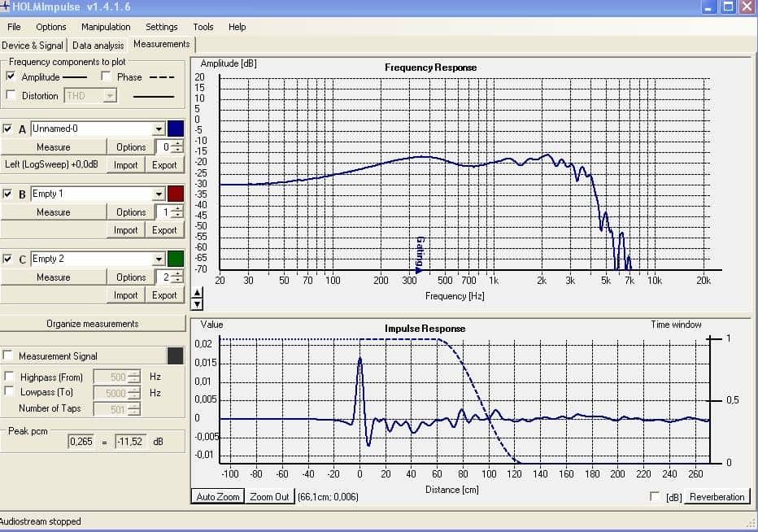Screen dimensions: 758x532
Task: Click Measure for slot B
Action: [x=53, y=212]
